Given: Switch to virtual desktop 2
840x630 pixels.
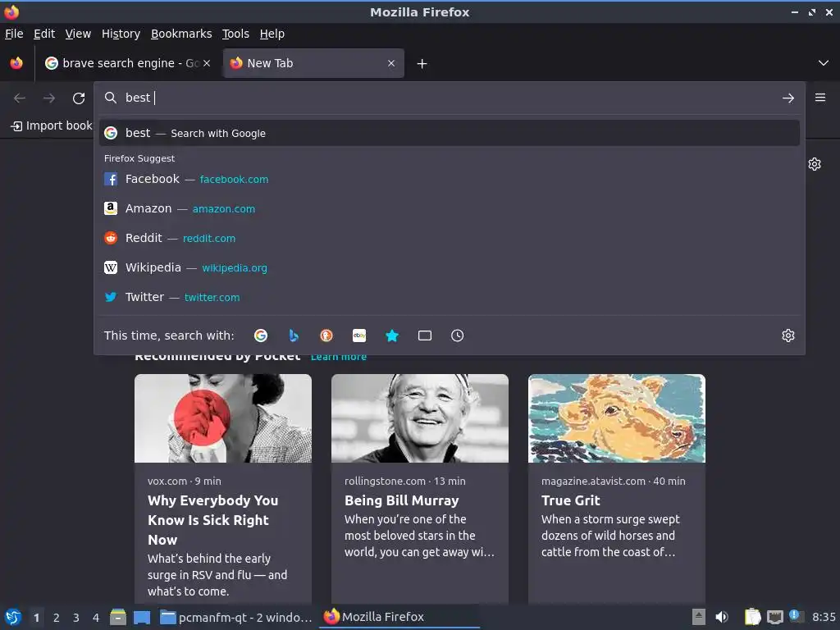Looking at the screenshot, I should [57, 618].
